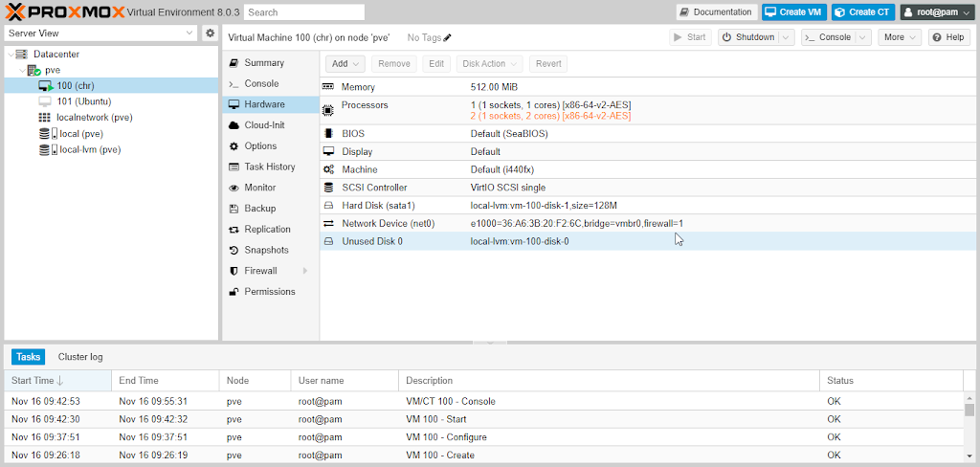Screen dimensions: 980x467
Task: Click the Memory row RAM icon
Action: click(x=328, y=87)
